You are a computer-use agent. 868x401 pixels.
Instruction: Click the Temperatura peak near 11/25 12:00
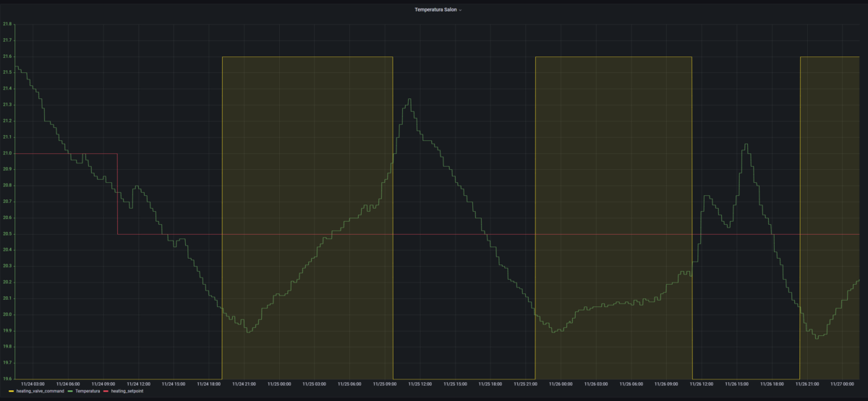click(409, 100)
